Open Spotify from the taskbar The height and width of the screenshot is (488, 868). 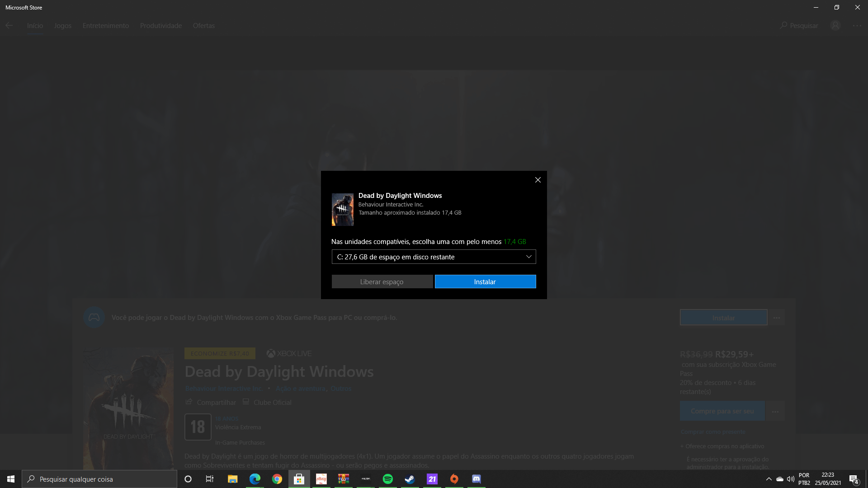tap(387, 479)
